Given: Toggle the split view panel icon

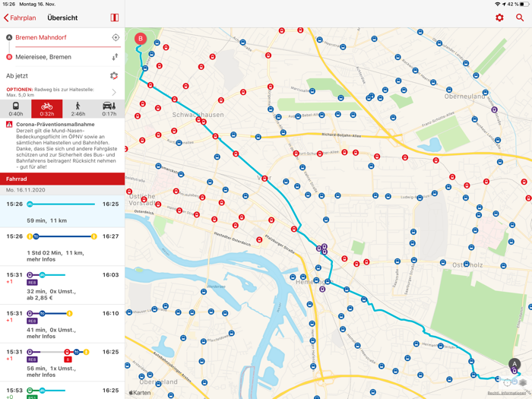Looking at the screenshot, I should [x=115, y=17].
